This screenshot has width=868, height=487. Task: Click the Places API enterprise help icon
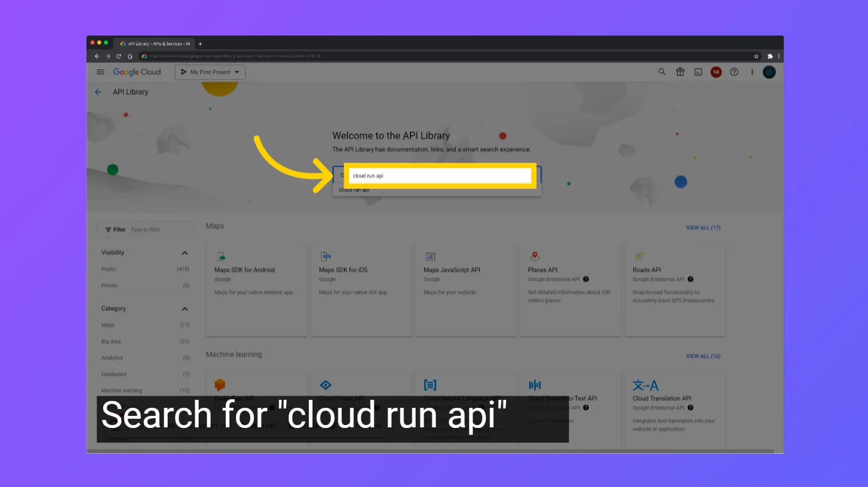coord(586,280)
